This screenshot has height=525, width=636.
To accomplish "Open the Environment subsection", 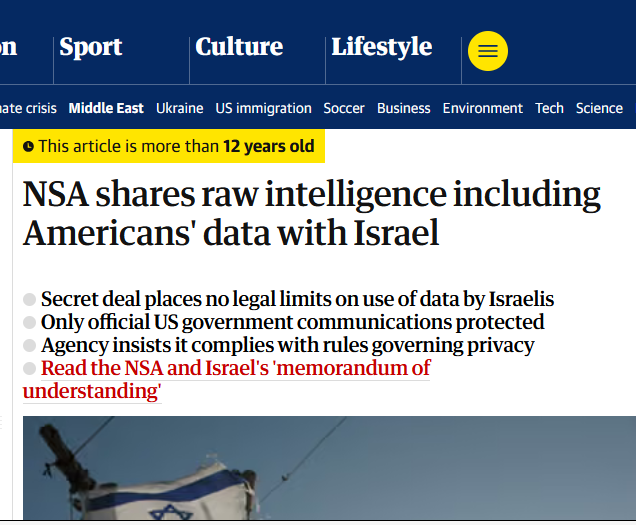I will point(483,108).
